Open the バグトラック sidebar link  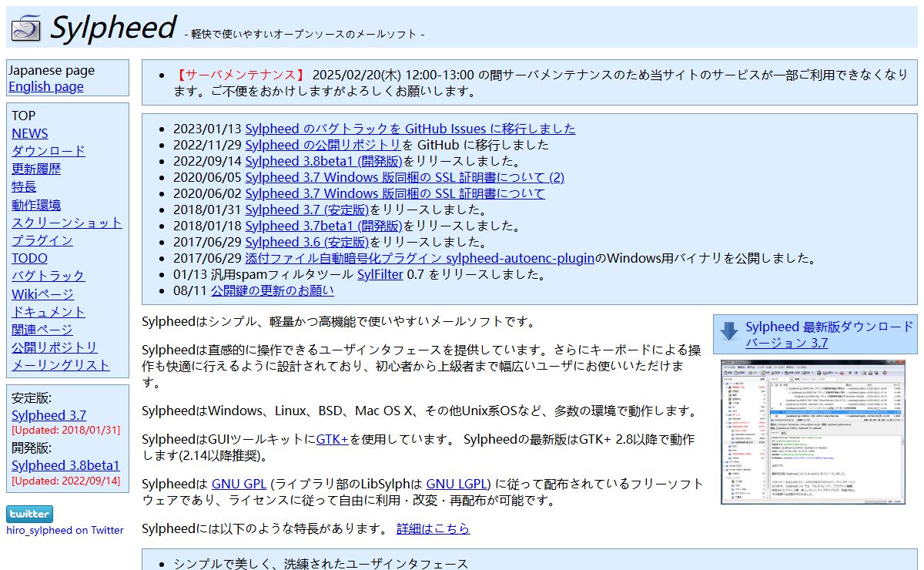[49, 276]
